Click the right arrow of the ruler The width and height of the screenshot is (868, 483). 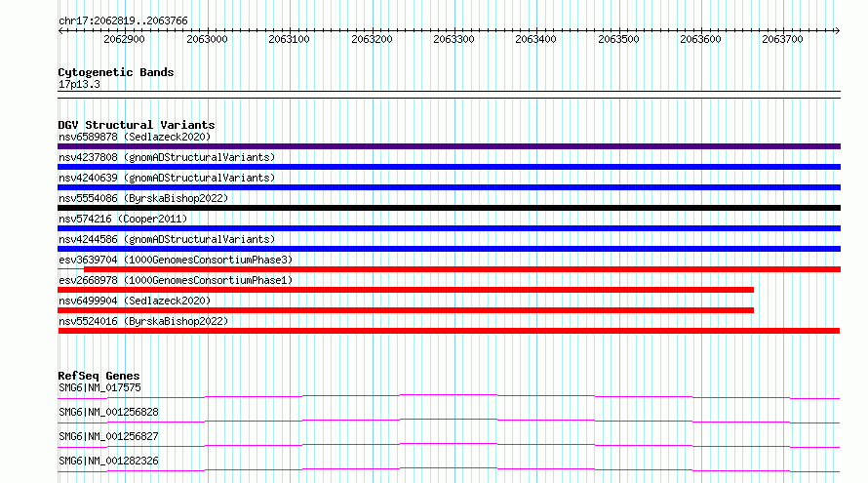click(x=837, y=31)
